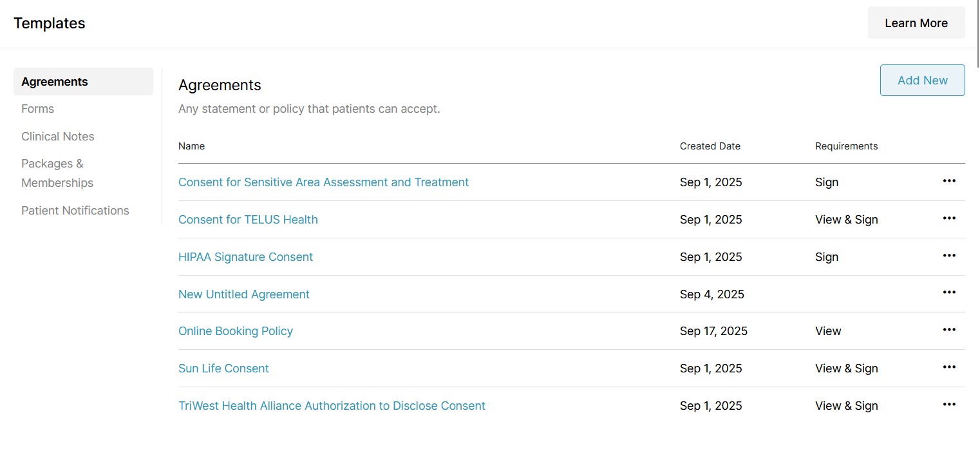
Task: Go to Clinical Notes templates
Action: click(x=58, y=137)
